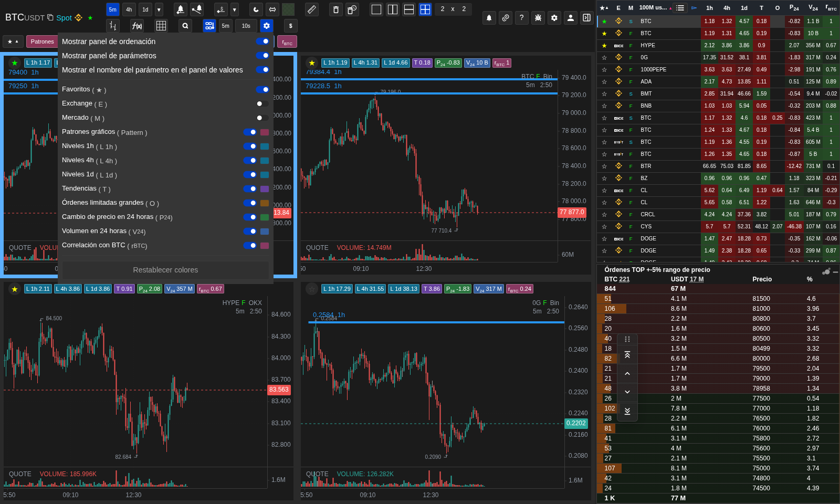
Task: Select the ruler measurement tool
Action: coord(312,9)
